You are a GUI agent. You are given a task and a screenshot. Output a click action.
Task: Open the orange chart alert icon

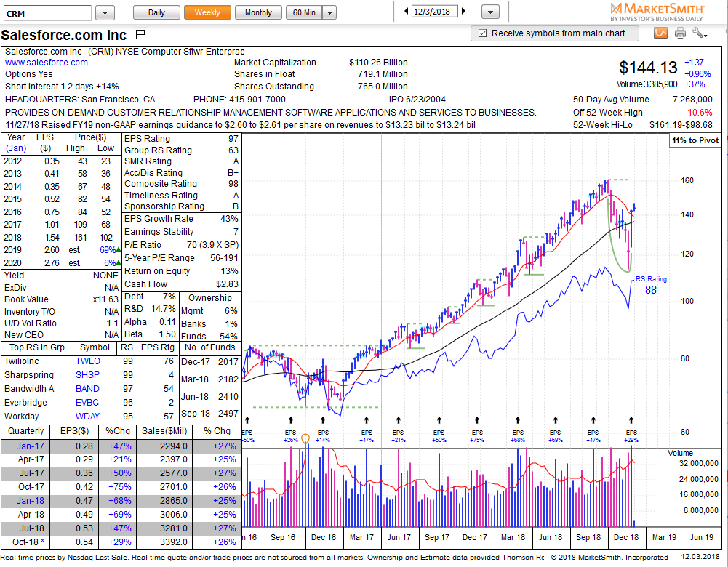click(x=660, y=33)
